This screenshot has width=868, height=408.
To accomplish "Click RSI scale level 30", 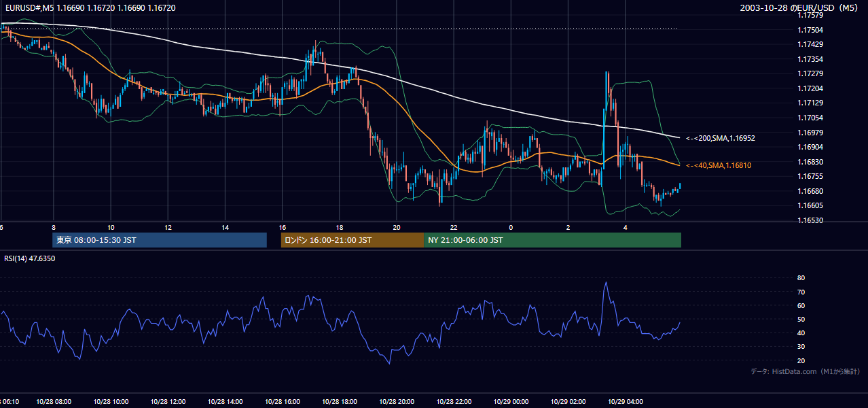I will pos(801,346).
